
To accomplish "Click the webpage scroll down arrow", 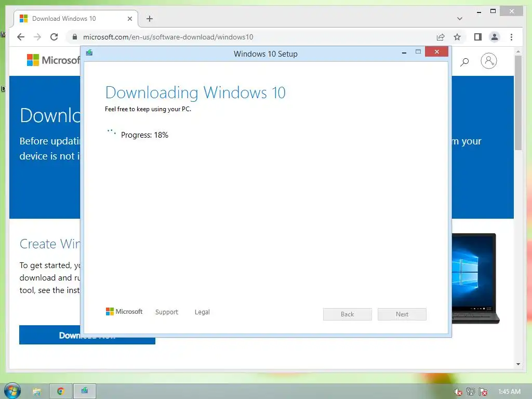I will tap(518, 364).
